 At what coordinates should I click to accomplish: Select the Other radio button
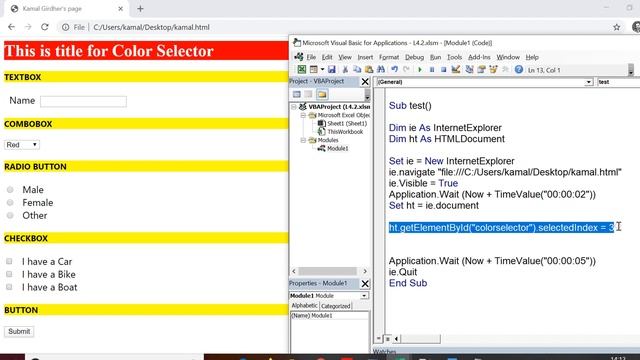[x=10, y=216]
